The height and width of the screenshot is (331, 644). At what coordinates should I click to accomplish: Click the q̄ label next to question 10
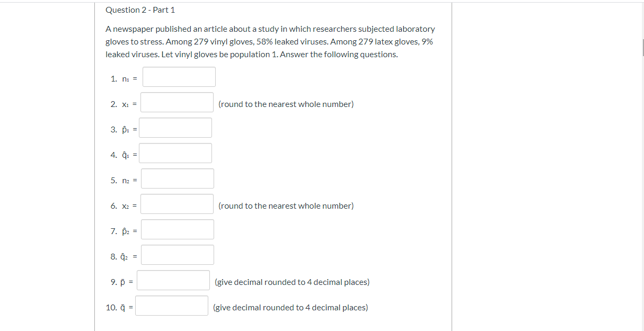point(123,307)
